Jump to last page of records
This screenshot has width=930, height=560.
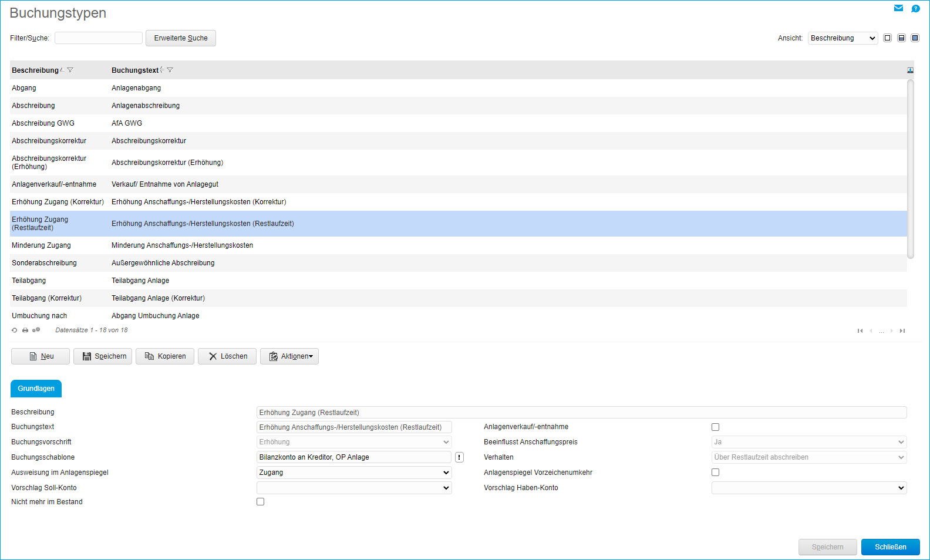coord(902,331)
